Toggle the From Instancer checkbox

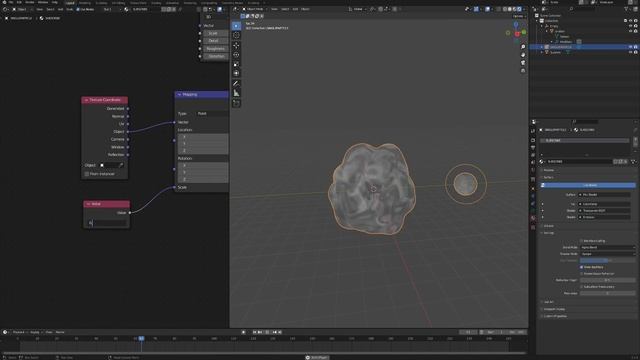[87, 174]
